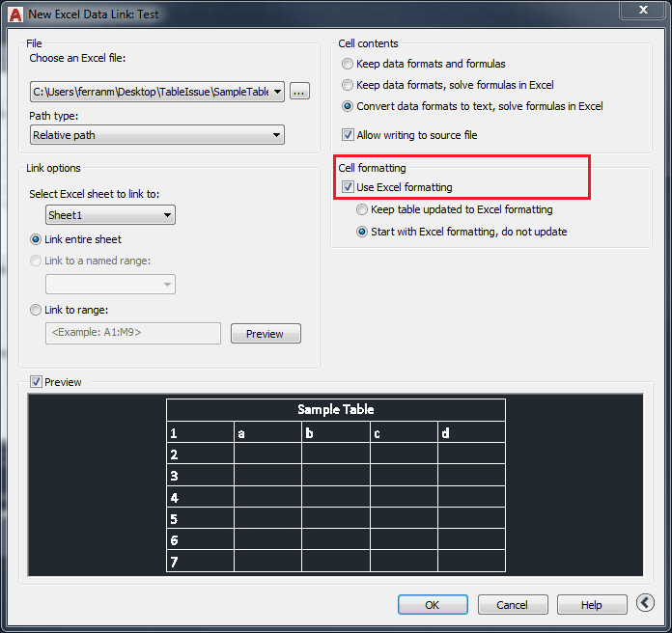Click the AutoCAD logo icon in title bar
Viewport: 672px width, 633px height.
[15, 14]
